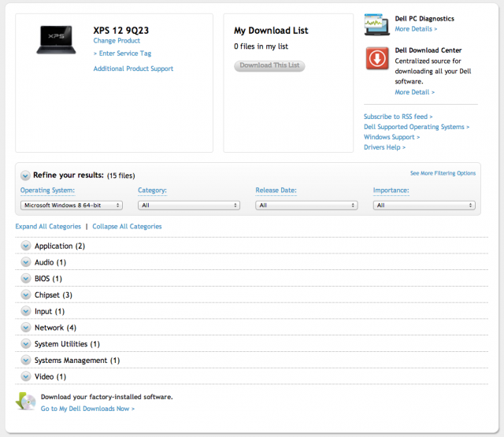
Task: Expand the Application (2) category
Action: pos(26,246)
